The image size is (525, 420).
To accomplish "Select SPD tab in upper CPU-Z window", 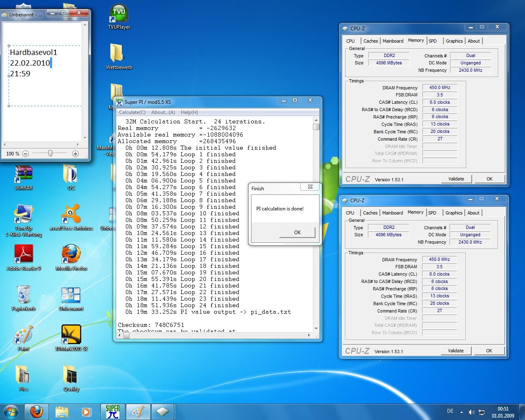I will click(433, 41).
